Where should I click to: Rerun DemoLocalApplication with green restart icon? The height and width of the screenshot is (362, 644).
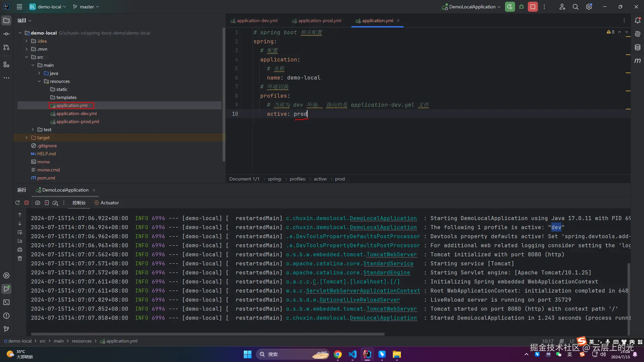coord(510,7)
